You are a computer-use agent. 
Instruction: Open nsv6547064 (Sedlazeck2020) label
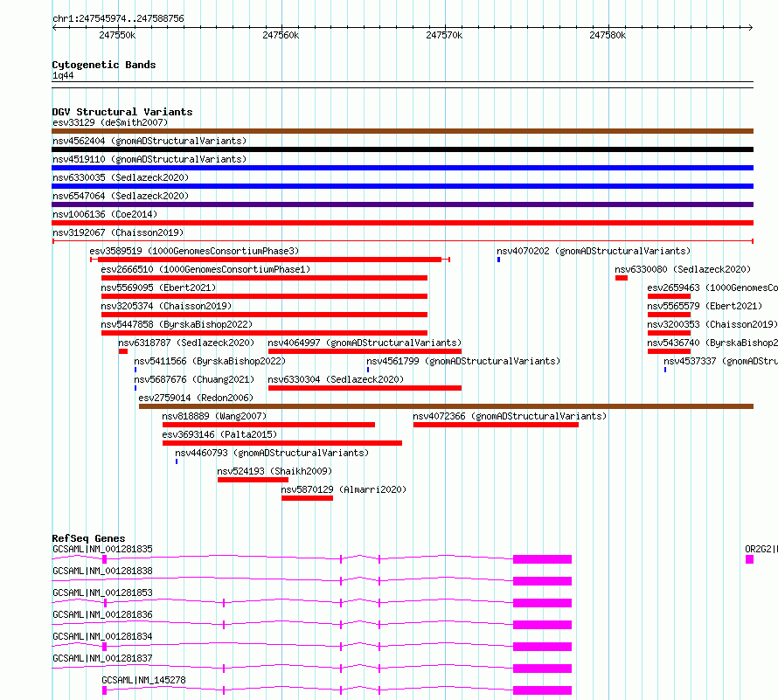point(121,196)
